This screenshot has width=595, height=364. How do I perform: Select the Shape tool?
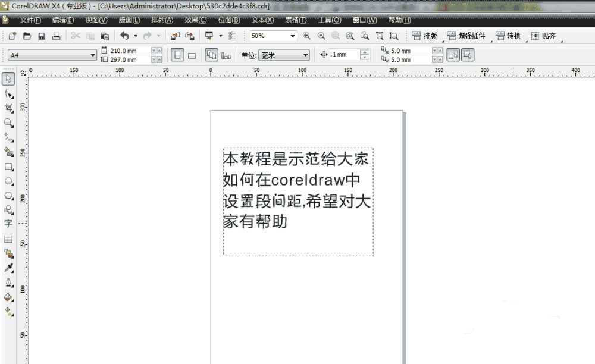(x=8, y=92)
